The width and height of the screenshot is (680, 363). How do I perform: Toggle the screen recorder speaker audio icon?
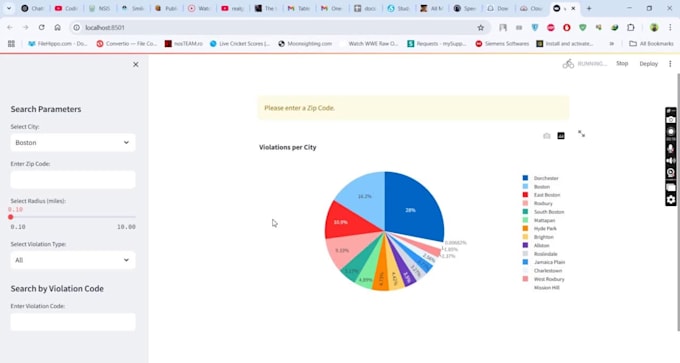pyautogui.click(x=671, y=160)
